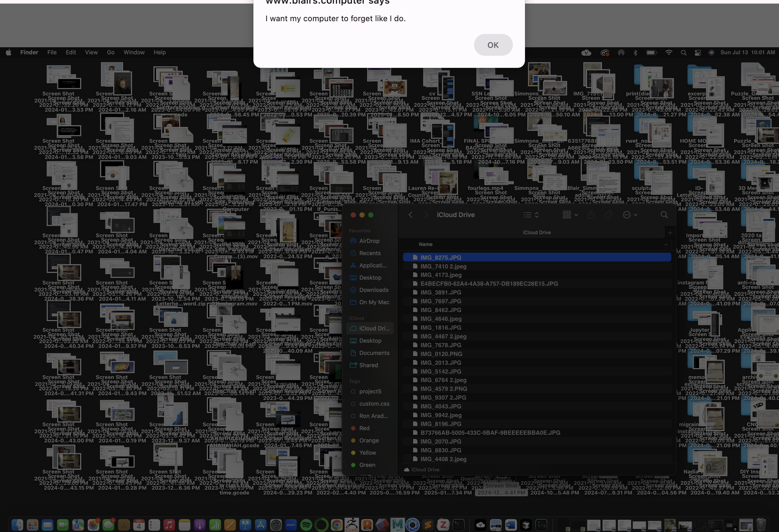Click the Finder search magnifier icon

pos(664,215)
